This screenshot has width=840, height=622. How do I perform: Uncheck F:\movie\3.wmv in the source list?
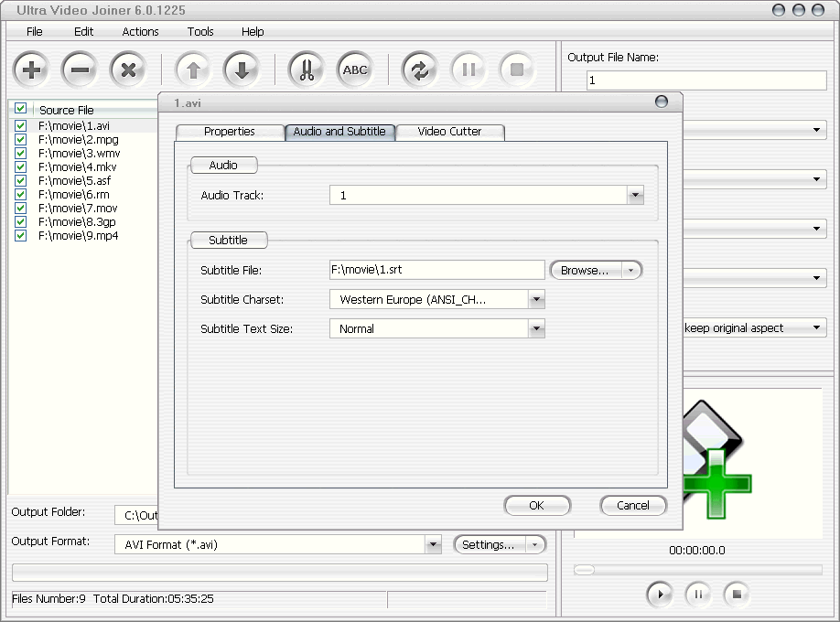[x=20, y=152]
